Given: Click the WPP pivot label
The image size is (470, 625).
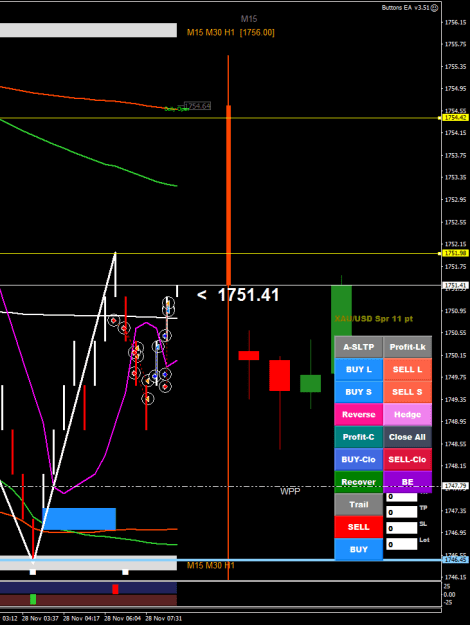Looking at the screenshot, I should click(x=290, y=491).
